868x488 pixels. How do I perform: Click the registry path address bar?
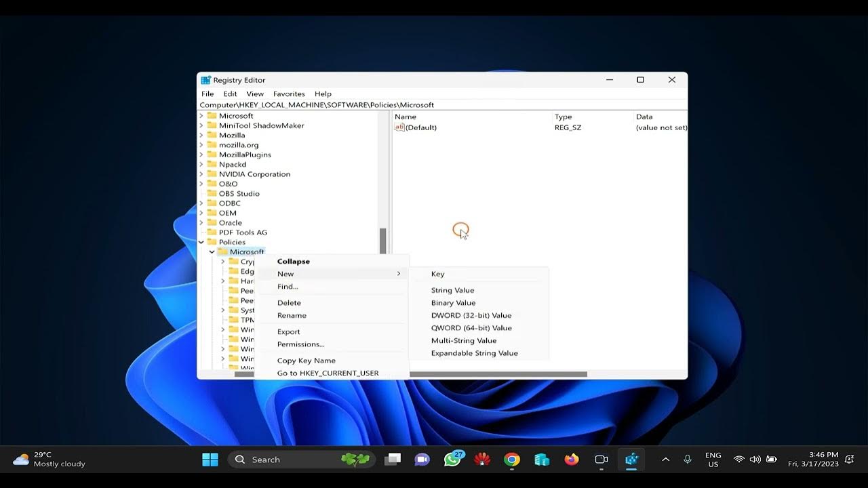click(442, 105)
